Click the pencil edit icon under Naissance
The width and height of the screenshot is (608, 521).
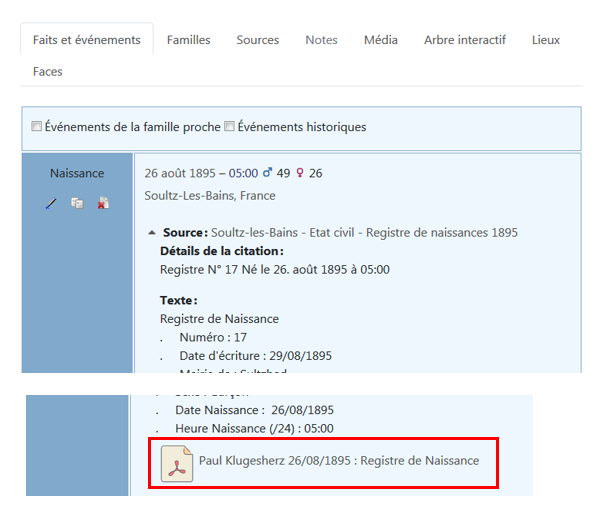[52, 203]
